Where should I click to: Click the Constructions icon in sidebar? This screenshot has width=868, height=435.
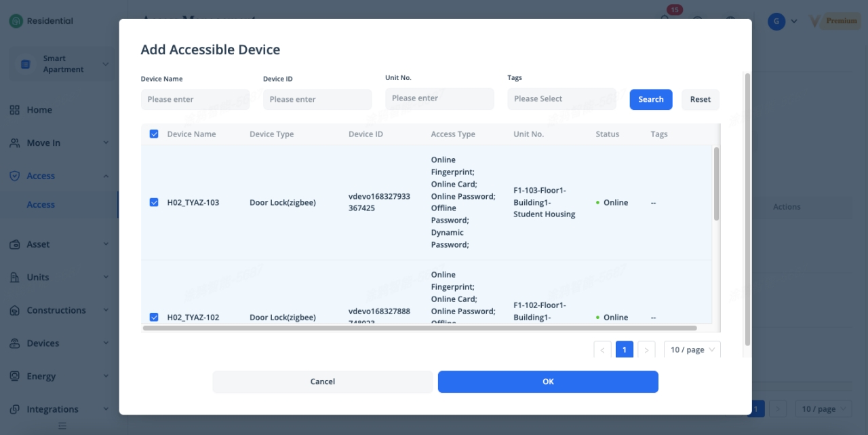point(14,311)
